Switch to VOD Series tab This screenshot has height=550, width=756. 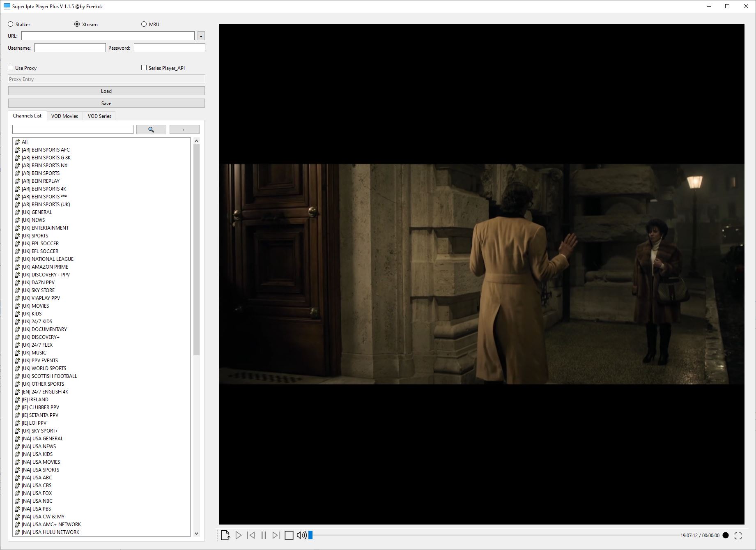click(99, 116)
